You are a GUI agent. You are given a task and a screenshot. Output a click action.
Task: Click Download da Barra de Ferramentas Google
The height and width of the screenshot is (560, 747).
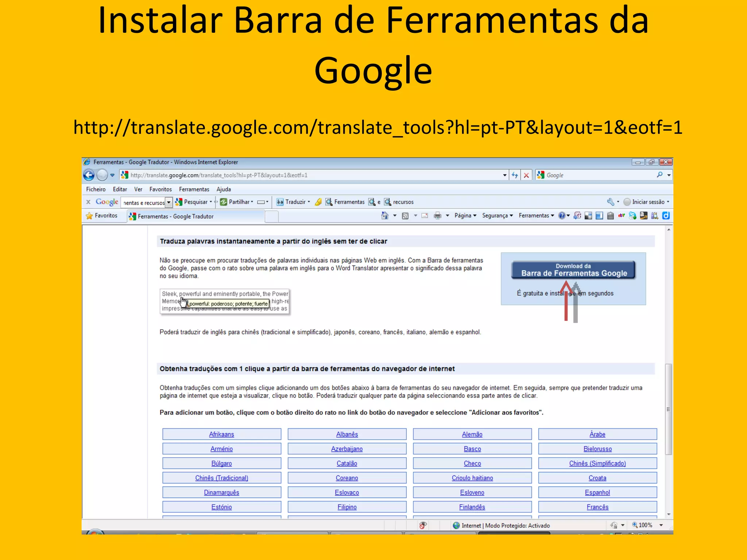[573, 270]
